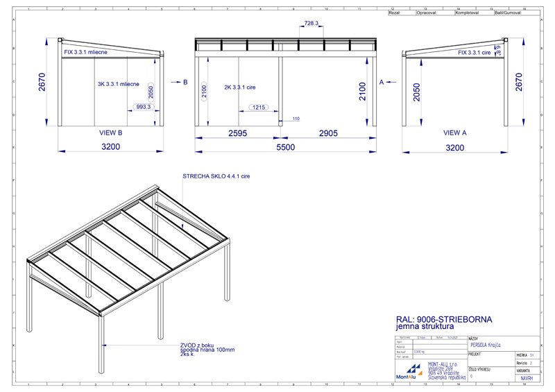Click the 'VIEW A' label

(x=455, y=133)
